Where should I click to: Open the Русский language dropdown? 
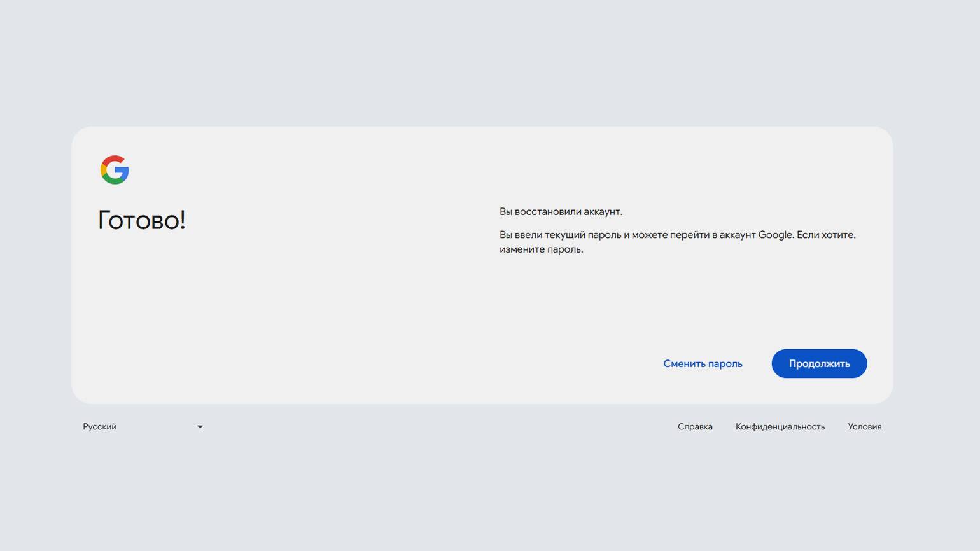143,426
